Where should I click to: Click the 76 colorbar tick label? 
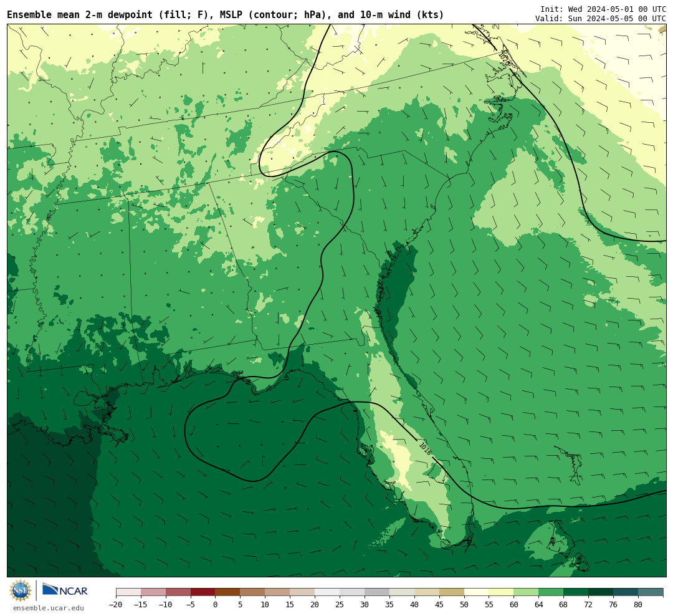(x=614, y=604)
